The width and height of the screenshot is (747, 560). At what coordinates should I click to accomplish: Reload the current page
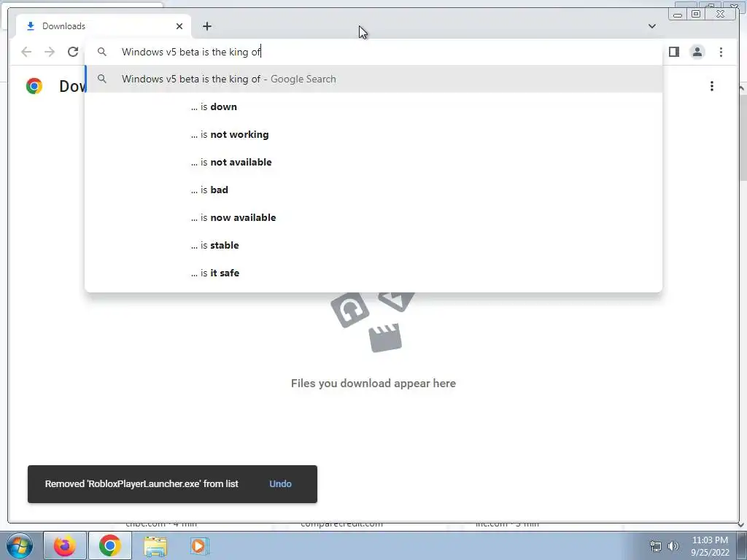[x=73, y=52]
